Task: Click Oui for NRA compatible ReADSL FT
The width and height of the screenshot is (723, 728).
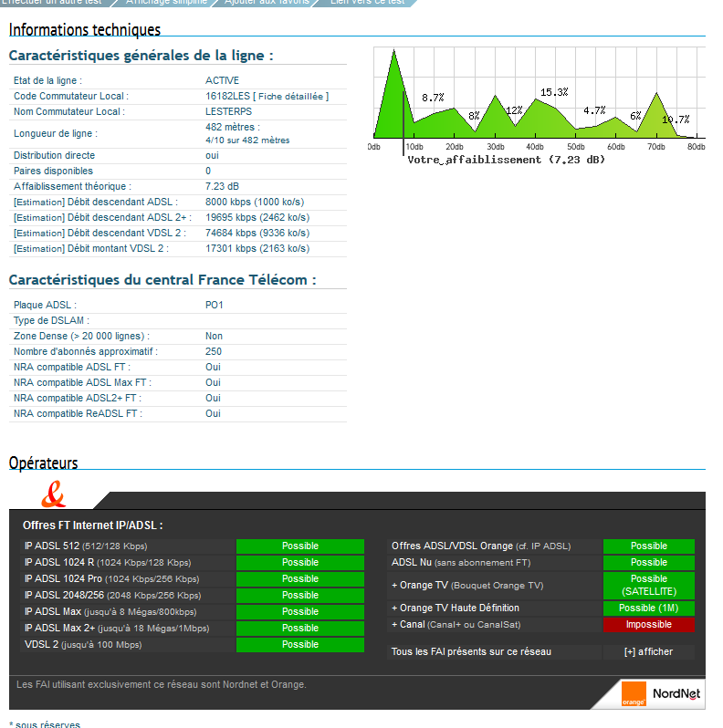Action: pyautogui.click(x=213, y=413)
